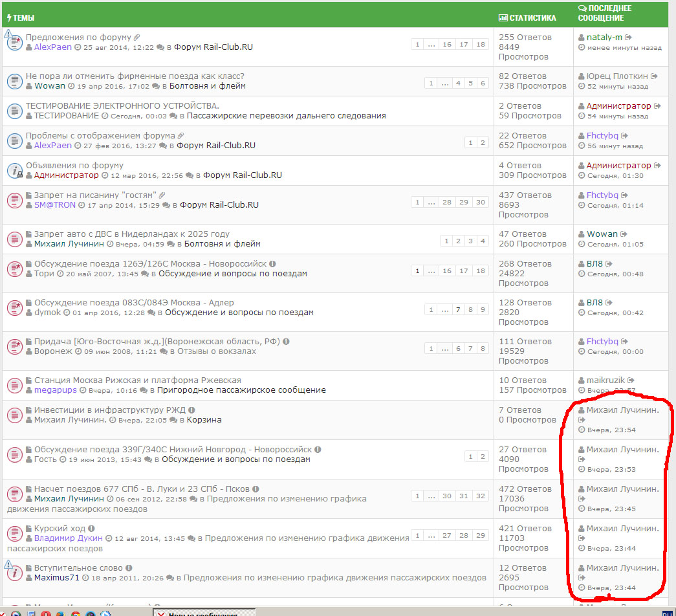Click the red topic icon for "Станция Москва Рижская"

[15, 386]
